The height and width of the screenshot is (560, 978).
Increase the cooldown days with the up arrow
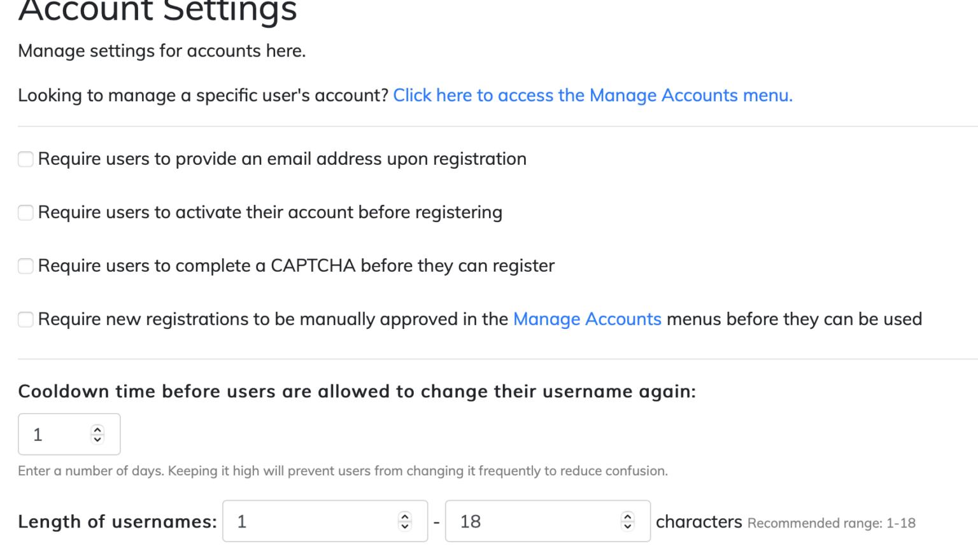(97, 430)
